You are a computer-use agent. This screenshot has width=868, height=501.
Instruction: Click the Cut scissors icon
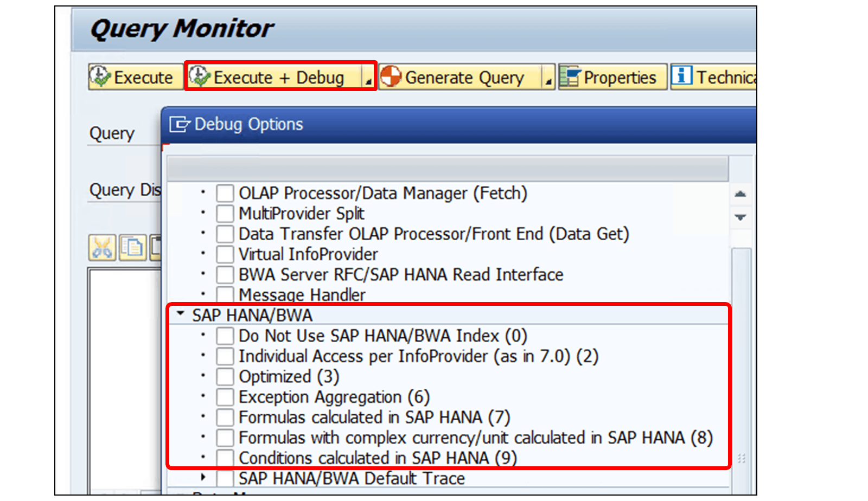[102, 248]
